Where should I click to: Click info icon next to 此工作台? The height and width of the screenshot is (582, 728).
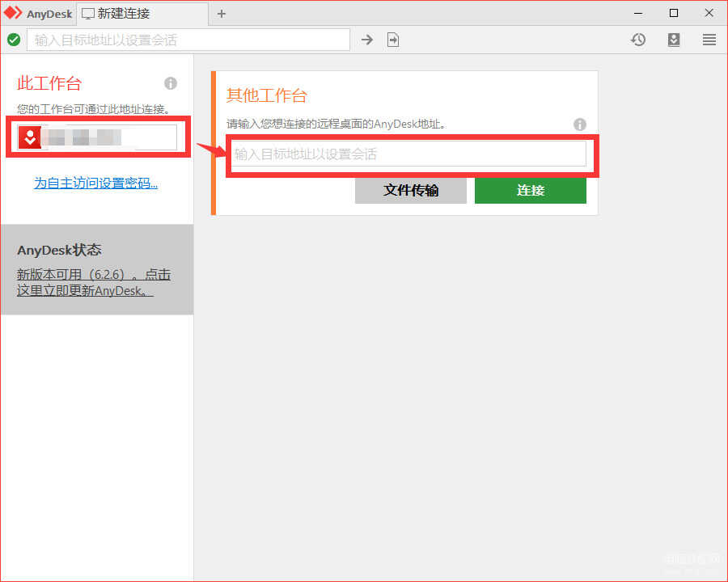click(x=171, y=83)
